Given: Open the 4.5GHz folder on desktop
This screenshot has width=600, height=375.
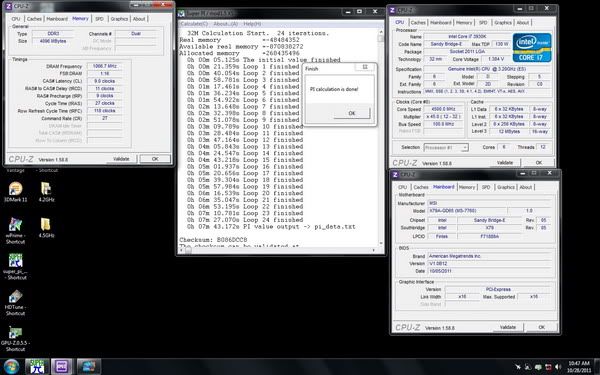Looking at the screenshot, I should pyautogui.click(x=46, y=228).
